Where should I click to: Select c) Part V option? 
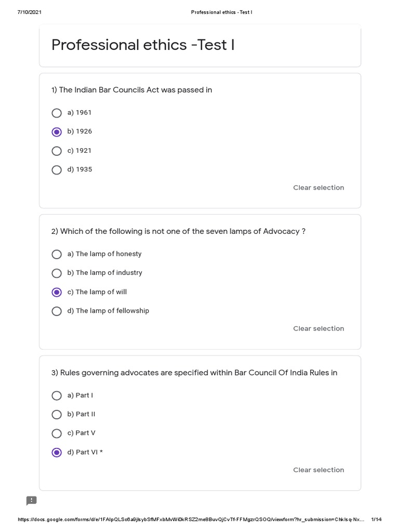coord(57,433)
